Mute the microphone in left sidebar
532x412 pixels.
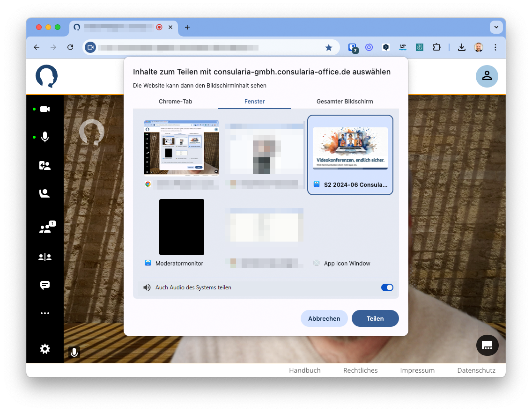[45, 137]
